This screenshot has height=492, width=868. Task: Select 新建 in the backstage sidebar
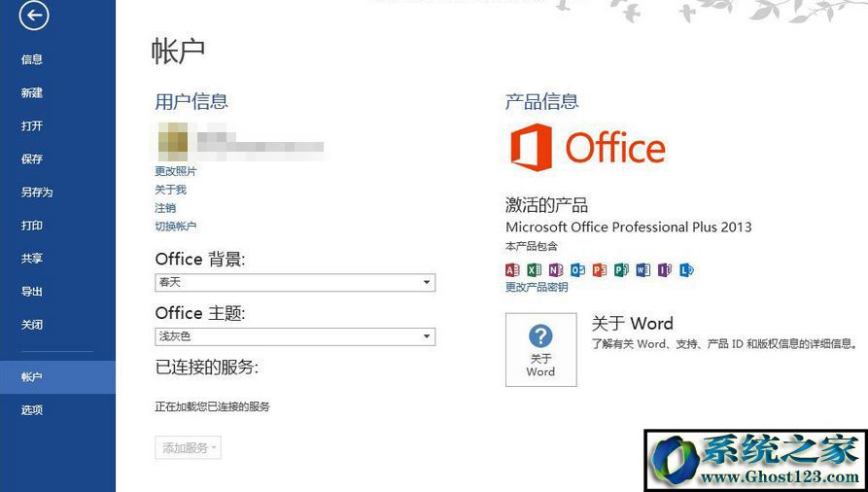pos(31,92)
